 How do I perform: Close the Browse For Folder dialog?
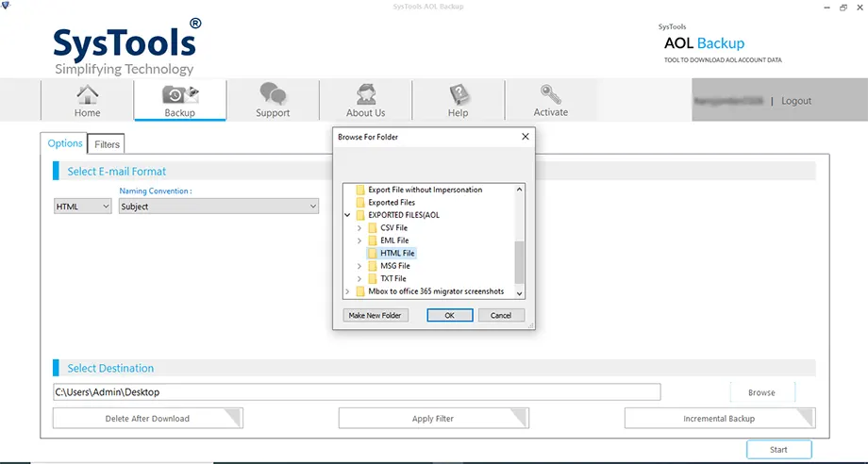[x=526, y=137]
